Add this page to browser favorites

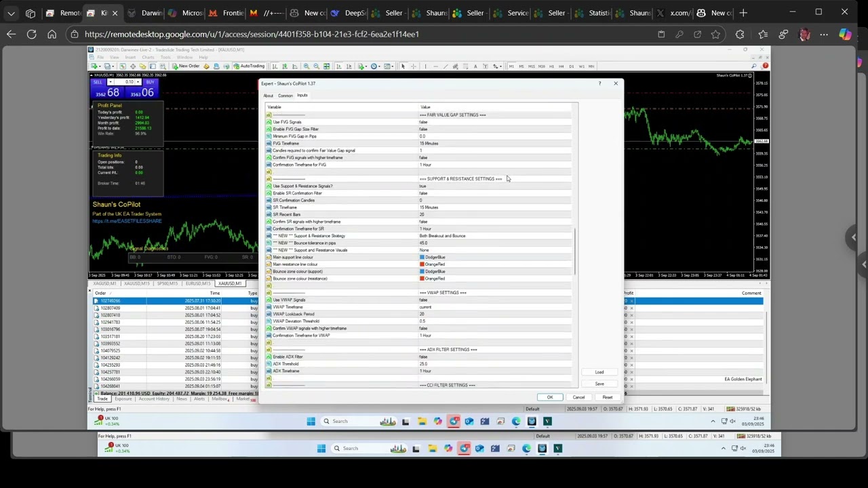715,34
